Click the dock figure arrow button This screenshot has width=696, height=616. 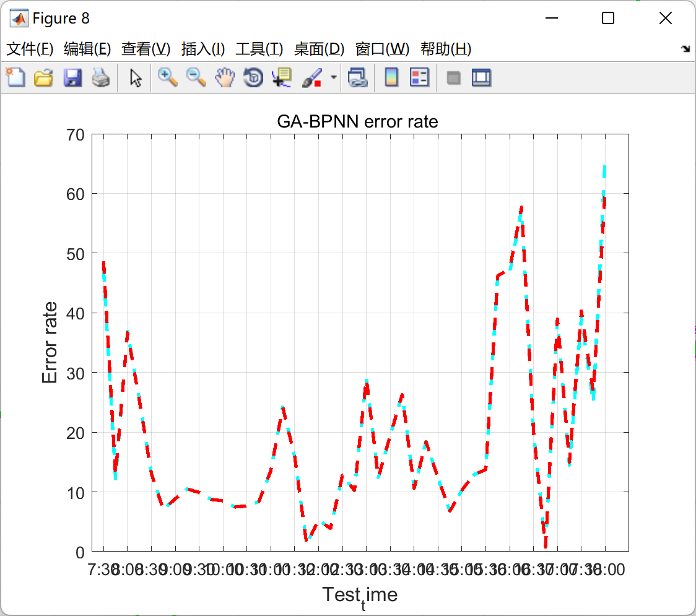click(686, 48)
